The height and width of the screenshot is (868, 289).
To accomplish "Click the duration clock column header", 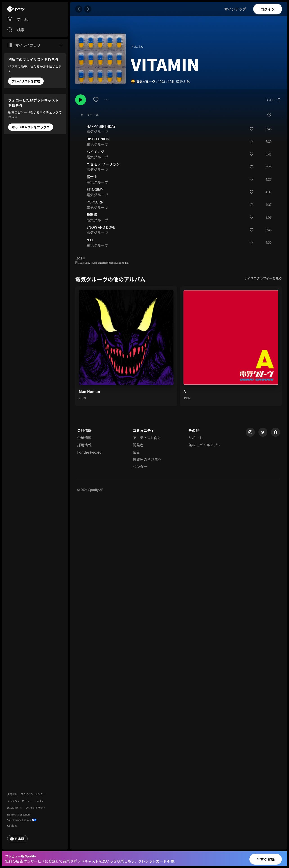I will (269, 115).
